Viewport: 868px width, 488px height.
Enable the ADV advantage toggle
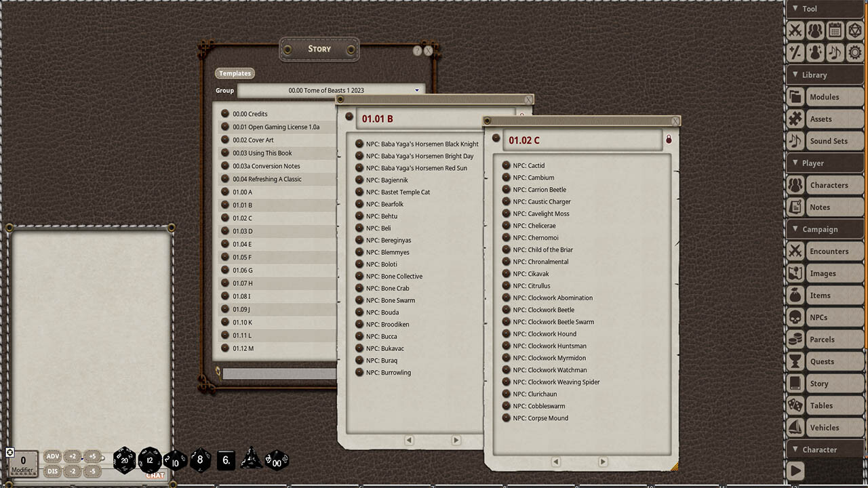click(52, 456)
